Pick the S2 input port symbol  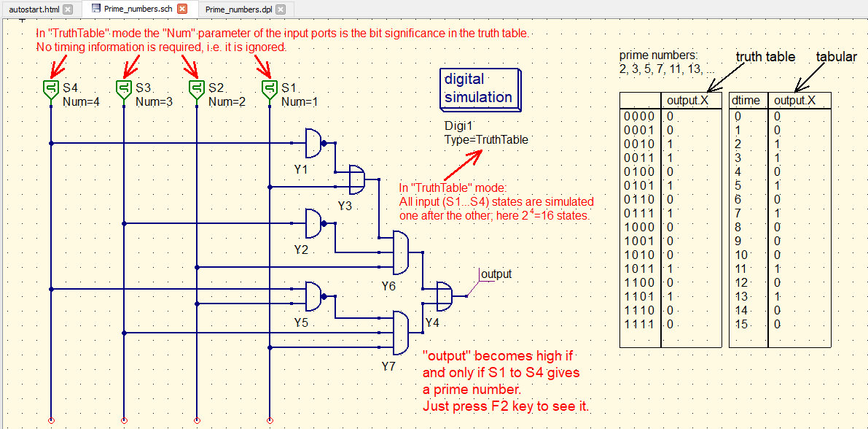point(196,89)
